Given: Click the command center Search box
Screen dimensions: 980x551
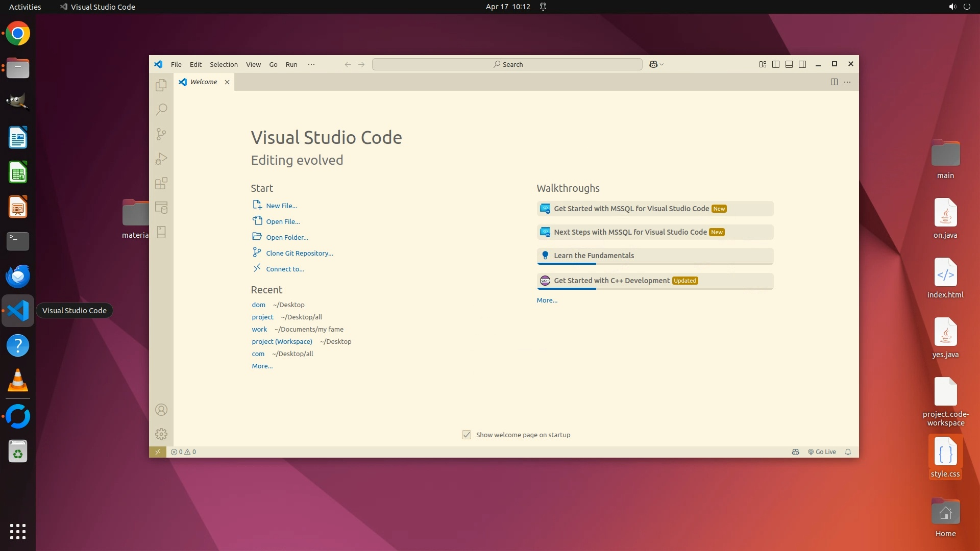Looking at the screenshot, I should (x=507, y=64).
